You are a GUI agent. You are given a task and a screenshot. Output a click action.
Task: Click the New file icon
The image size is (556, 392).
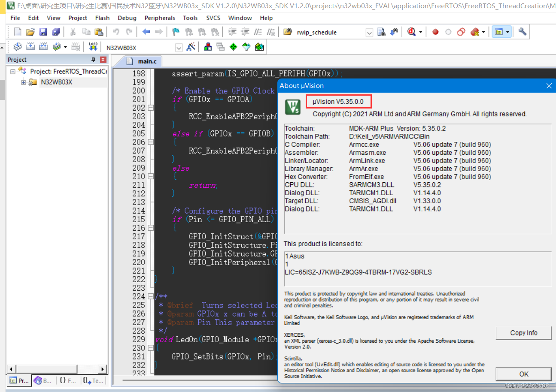tap(18, 32)
